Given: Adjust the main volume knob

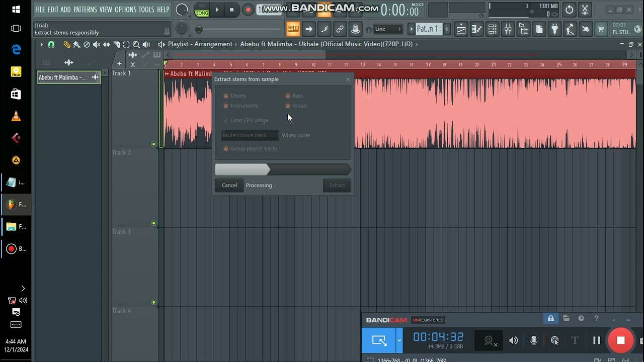Looking at the screenshot, I should [x=182, y=10].
